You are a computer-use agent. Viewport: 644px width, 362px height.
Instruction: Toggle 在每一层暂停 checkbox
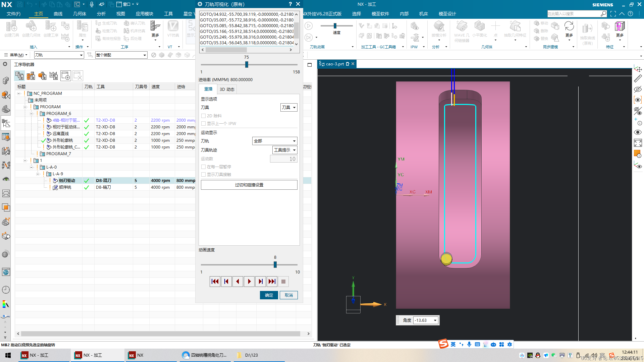tap(203, 167)
